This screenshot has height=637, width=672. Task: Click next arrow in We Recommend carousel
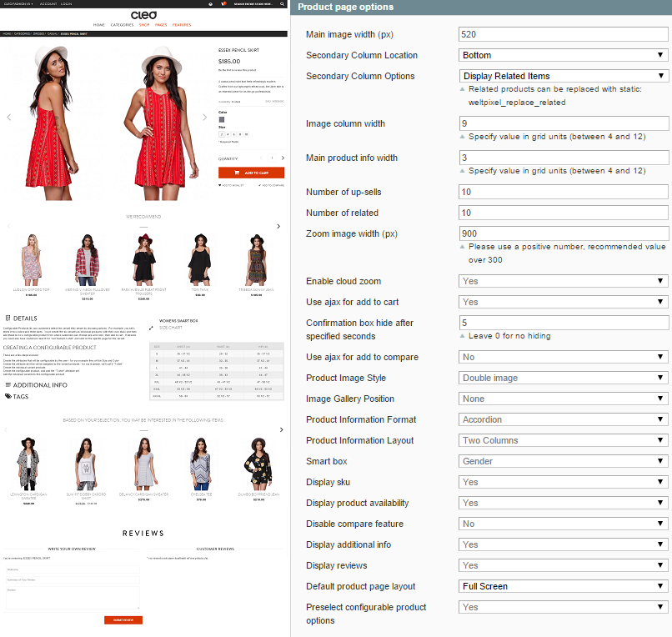(x=278, y=226)
